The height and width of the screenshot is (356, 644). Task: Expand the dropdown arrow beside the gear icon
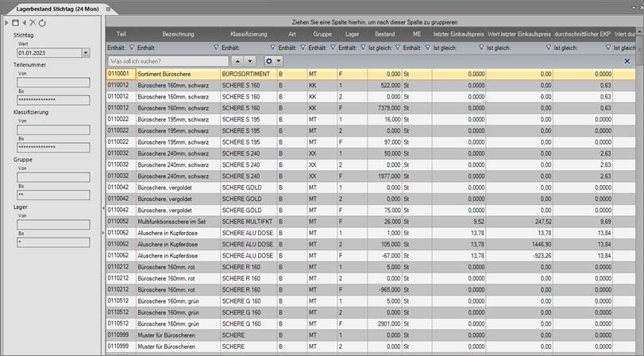pos(279,60)
